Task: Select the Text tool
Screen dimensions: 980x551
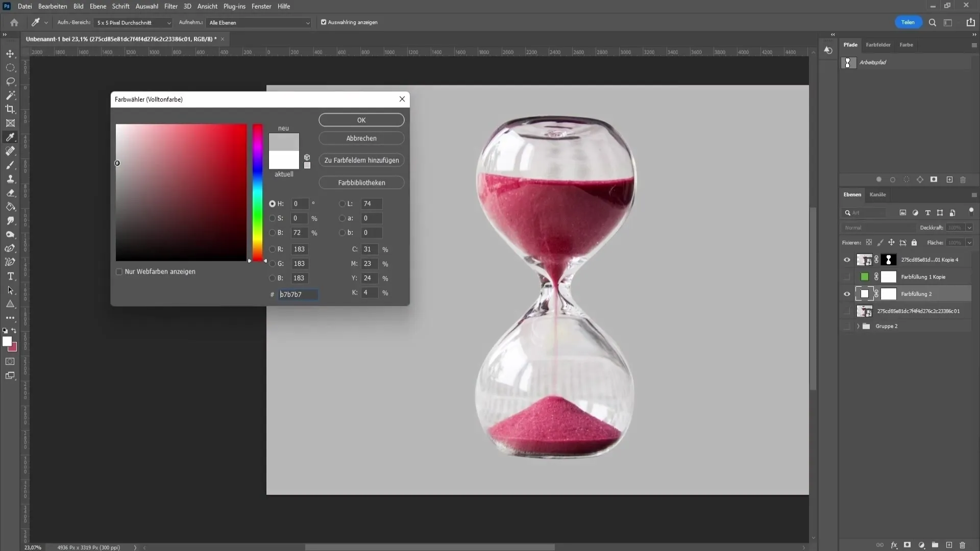Action: (x=10, y=276)
